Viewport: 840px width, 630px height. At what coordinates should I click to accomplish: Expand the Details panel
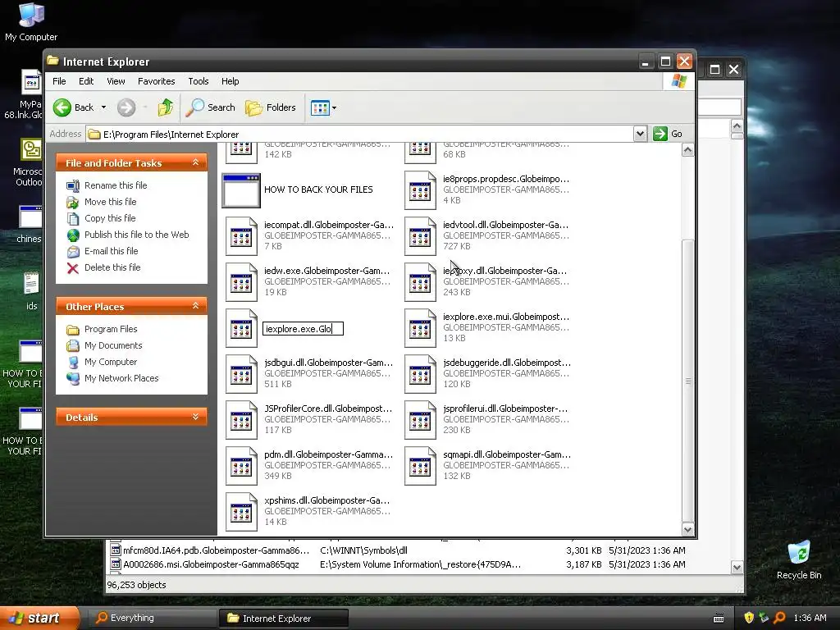pos(195,417)
